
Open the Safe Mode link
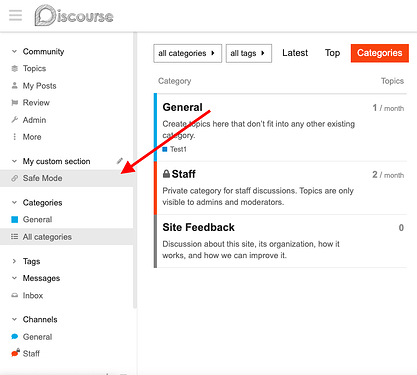[x=42, y=178]
